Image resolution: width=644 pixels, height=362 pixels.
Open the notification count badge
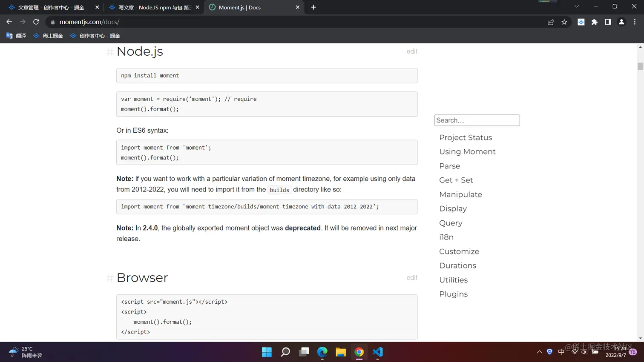point(633,352)
